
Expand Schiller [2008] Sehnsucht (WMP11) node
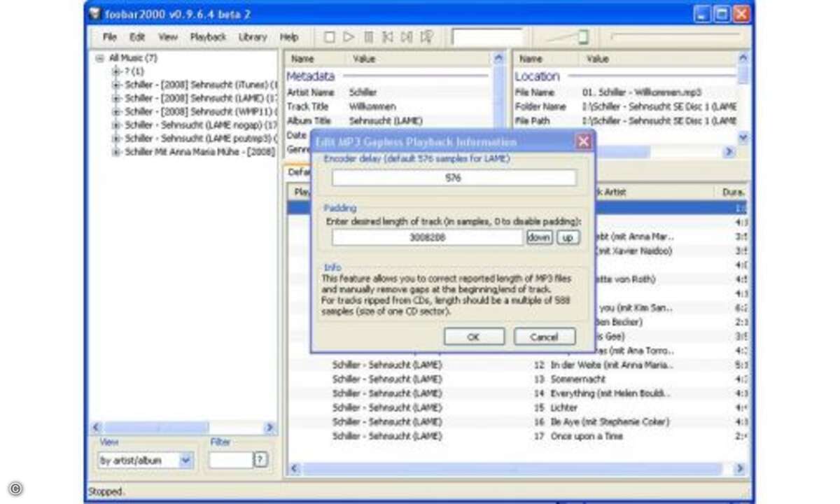coord(115,111)
